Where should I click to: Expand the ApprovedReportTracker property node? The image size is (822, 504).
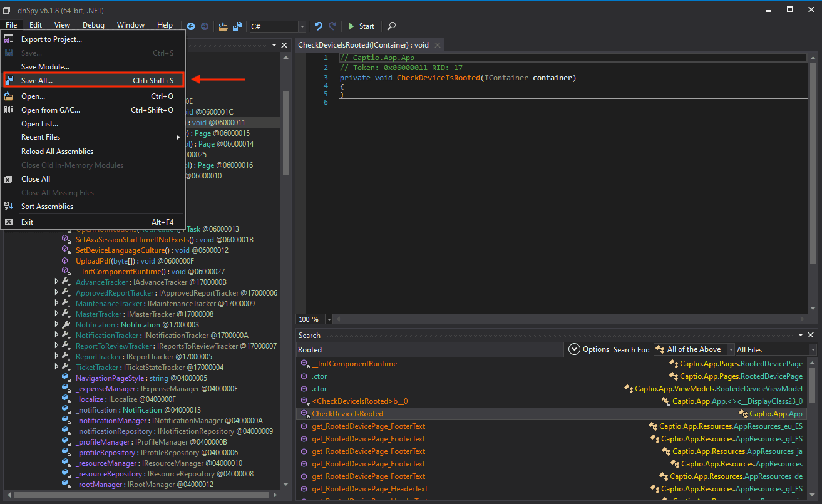(57, 293)
